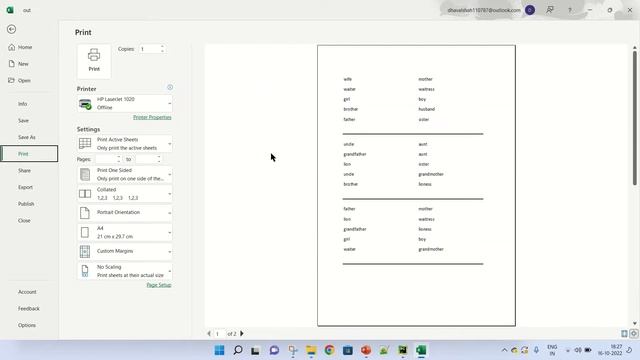
Task: Select Open in the sidebar
Action: point(20,80)
